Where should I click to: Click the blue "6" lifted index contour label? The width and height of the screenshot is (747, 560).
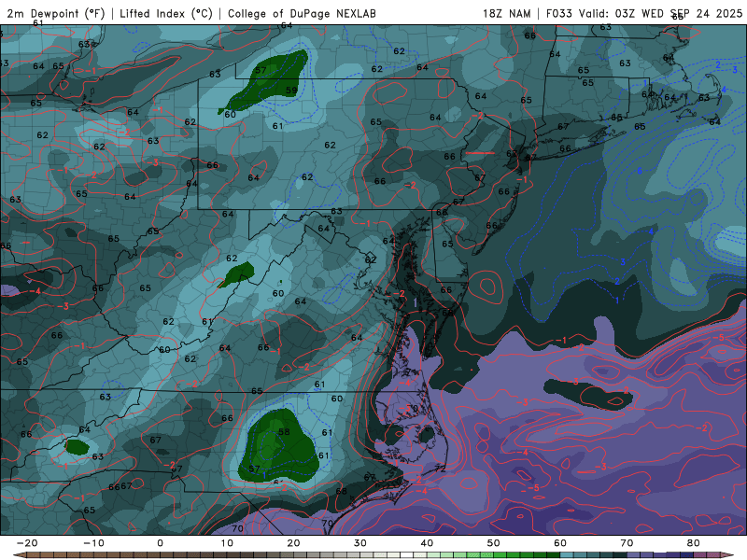click(640, 171)
